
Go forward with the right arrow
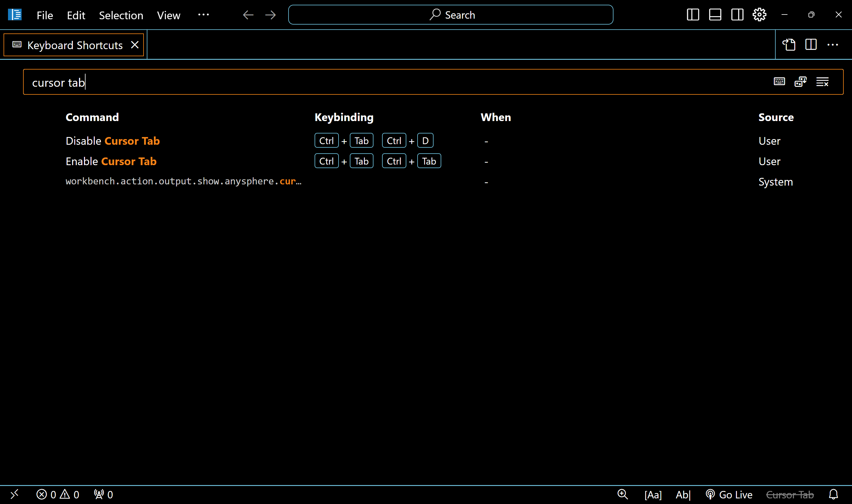[x=270, y=15]
